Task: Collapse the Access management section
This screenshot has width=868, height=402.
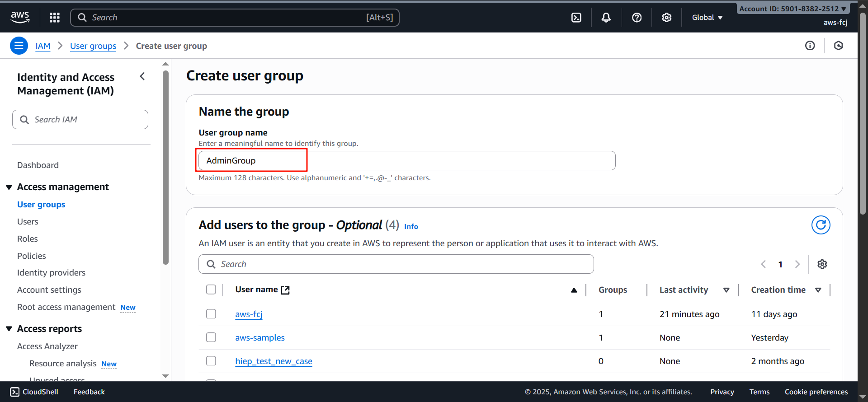Action: [x=9, y=187]
